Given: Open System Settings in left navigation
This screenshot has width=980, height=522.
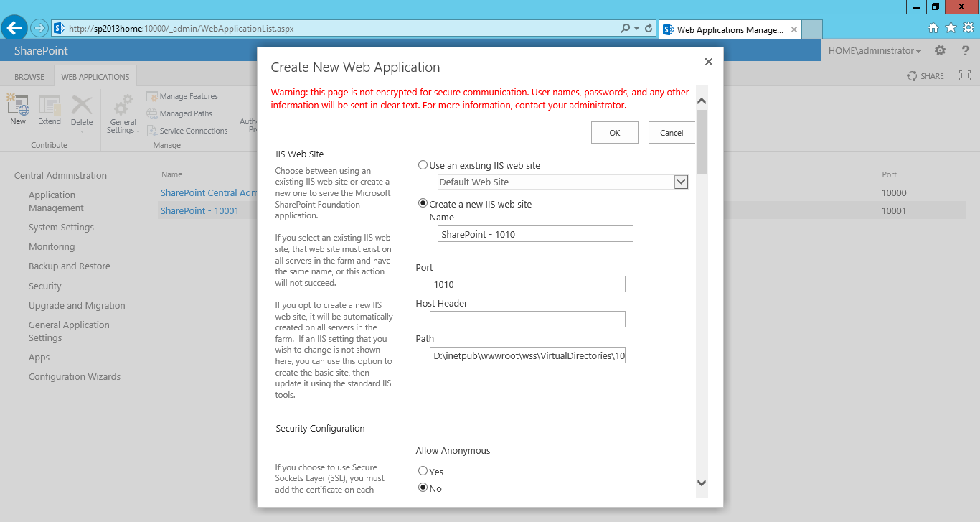Looking at the screenshot, I should point(61,227).
